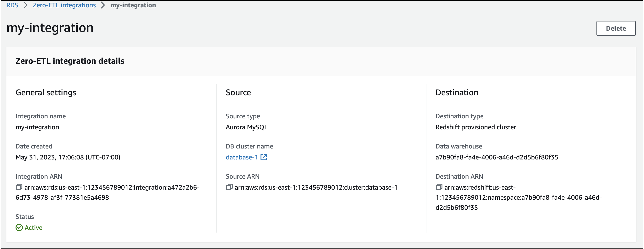
Task: Click the Source section heading
Action: 238,92
